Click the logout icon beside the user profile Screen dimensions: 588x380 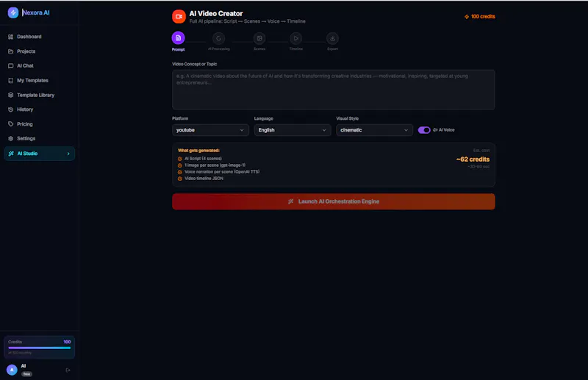click(x=68, y=370)
